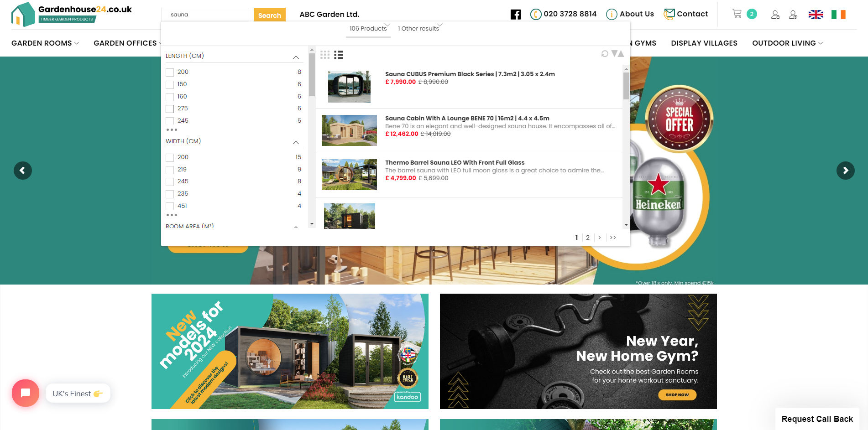Click the sauna search input field
Image resolution: width=868 pixels, height=430 pixels.
[205, 15]
